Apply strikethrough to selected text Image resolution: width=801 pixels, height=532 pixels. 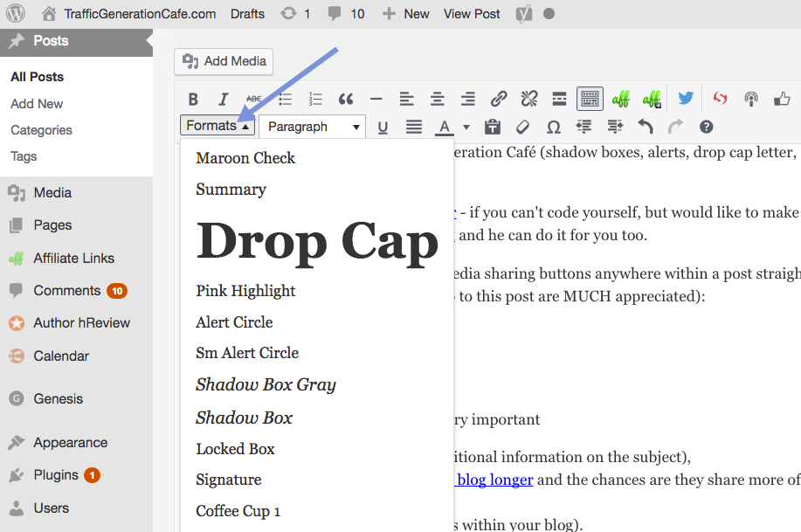(x=254, y=98)
